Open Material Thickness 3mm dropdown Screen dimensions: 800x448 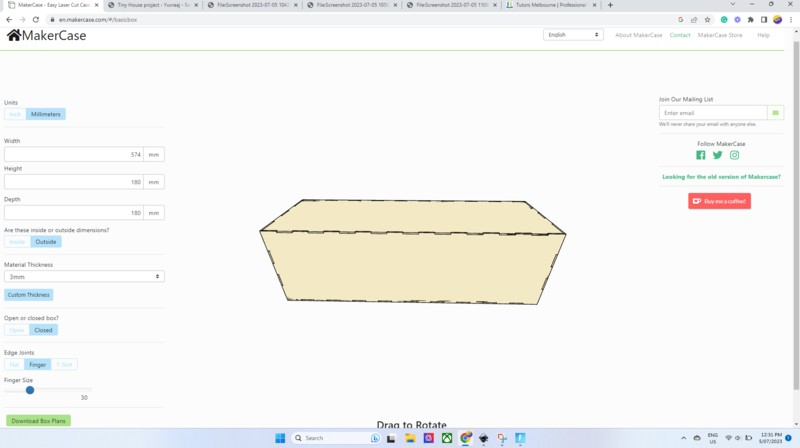[x=84, y=277]
